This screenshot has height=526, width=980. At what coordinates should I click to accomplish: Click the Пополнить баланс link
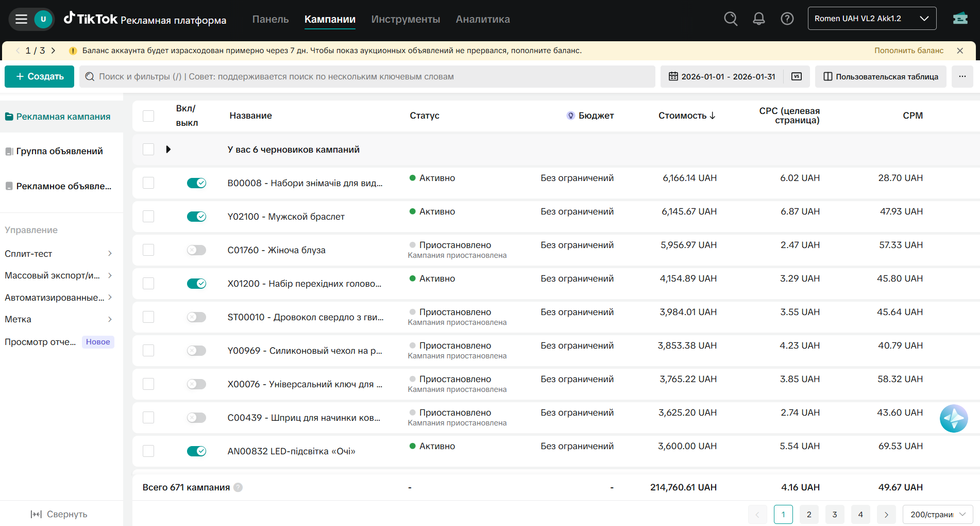pos(909,51)
